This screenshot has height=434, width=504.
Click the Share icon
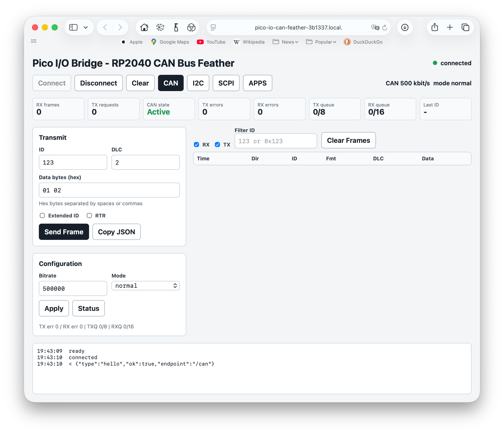(435, 27)
